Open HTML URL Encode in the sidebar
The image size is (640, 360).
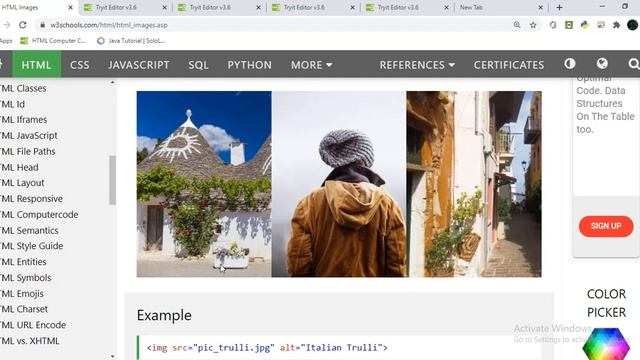[x=33, y=325]
